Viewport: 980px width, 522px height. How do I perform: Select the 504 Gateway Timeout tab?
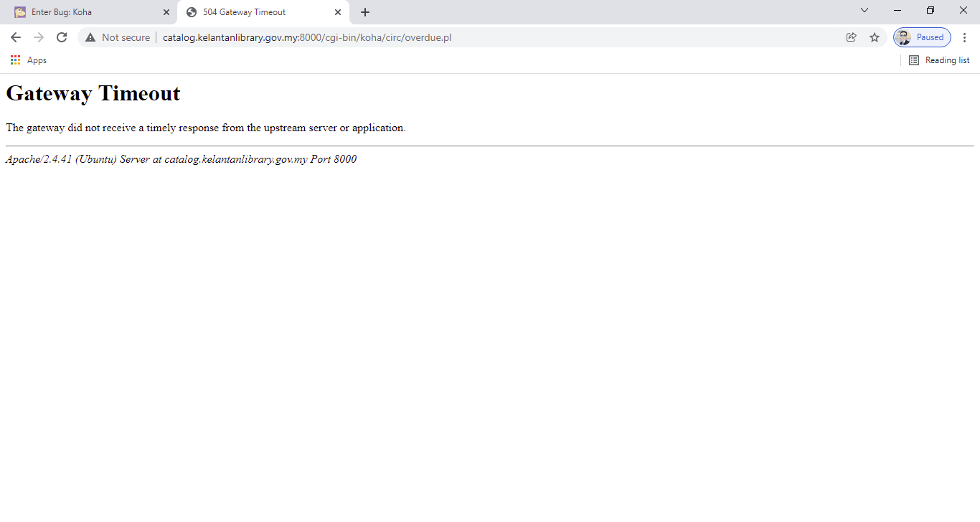[x=251, y=12]
